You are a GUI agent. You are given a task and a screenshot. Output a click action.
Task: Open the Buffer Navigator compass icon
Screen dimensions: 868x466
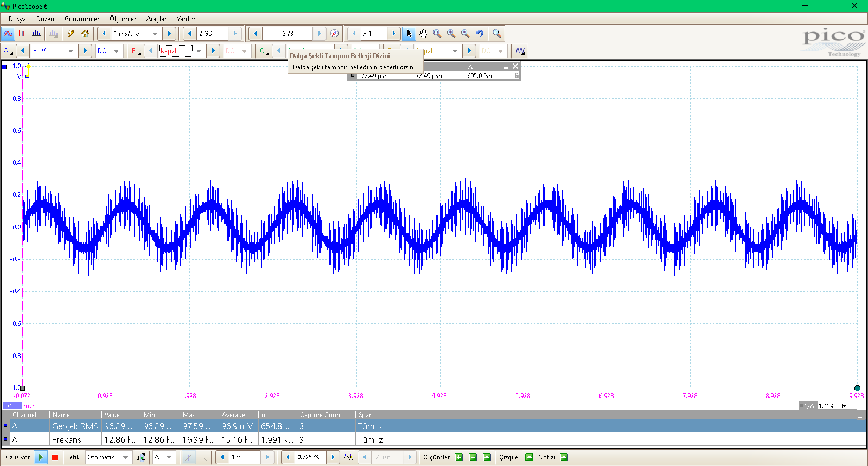[335, 34]
